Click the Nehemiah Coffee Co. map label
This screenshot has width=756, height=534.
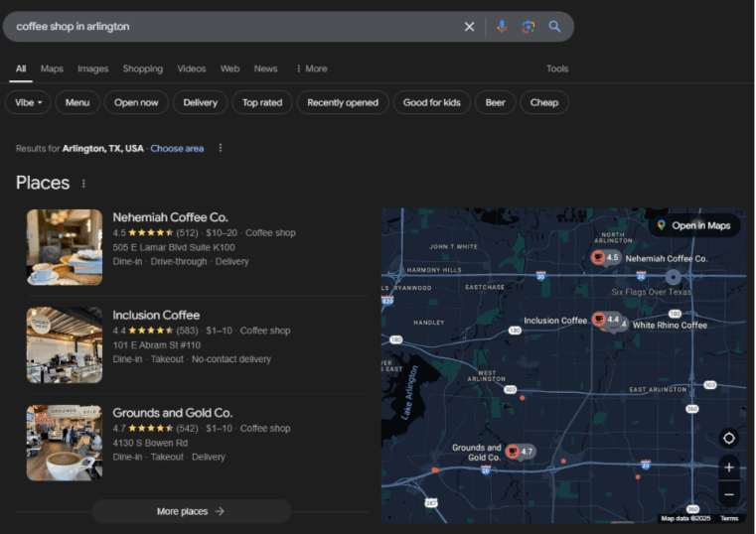[667, 259]
